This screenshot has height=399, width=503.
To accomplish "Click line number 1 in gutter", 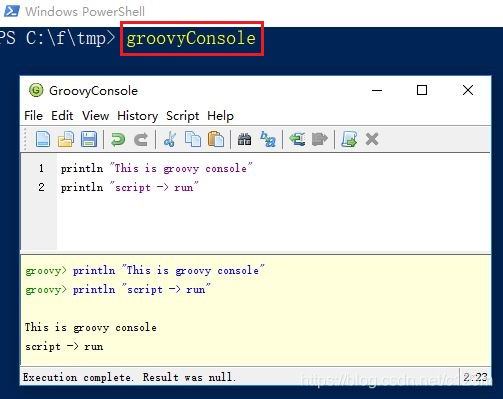I will [41, 168].
